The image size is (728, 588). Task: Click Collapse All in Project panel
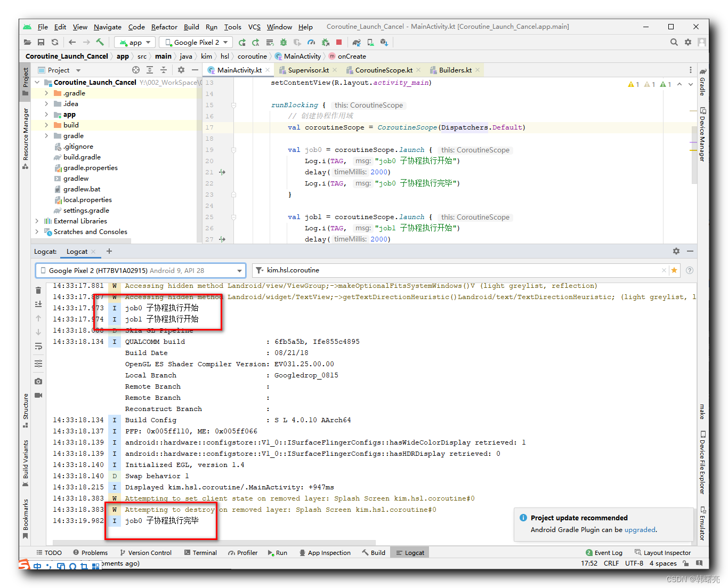[x=164, y=70]
